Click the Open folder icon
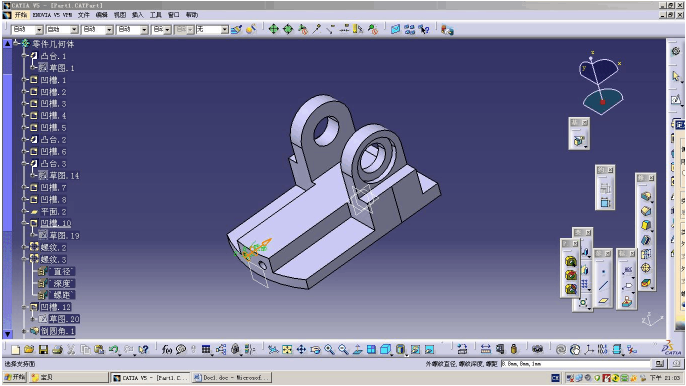Viewport: 686px width, 386px height. 29,349
